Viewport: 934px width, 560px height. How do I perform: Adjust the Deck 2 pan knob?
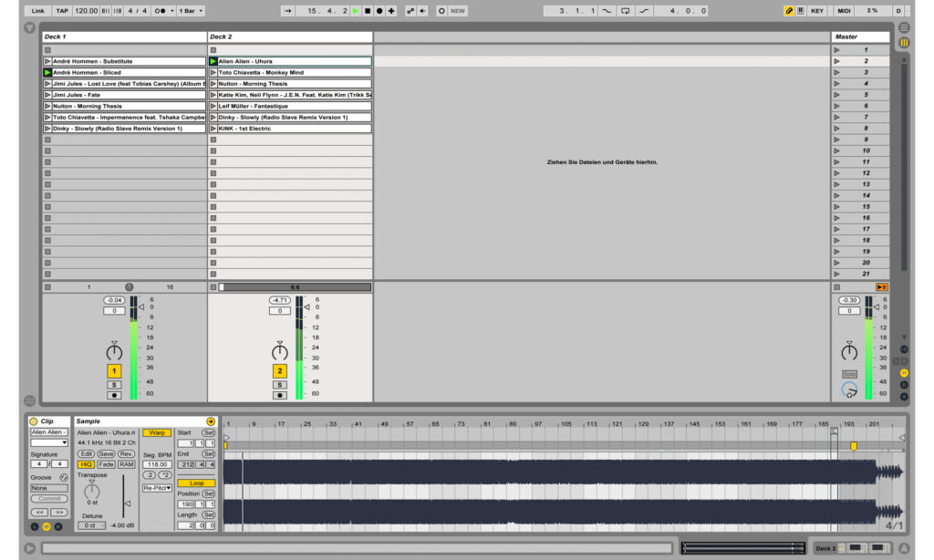(x=279, y=351)
